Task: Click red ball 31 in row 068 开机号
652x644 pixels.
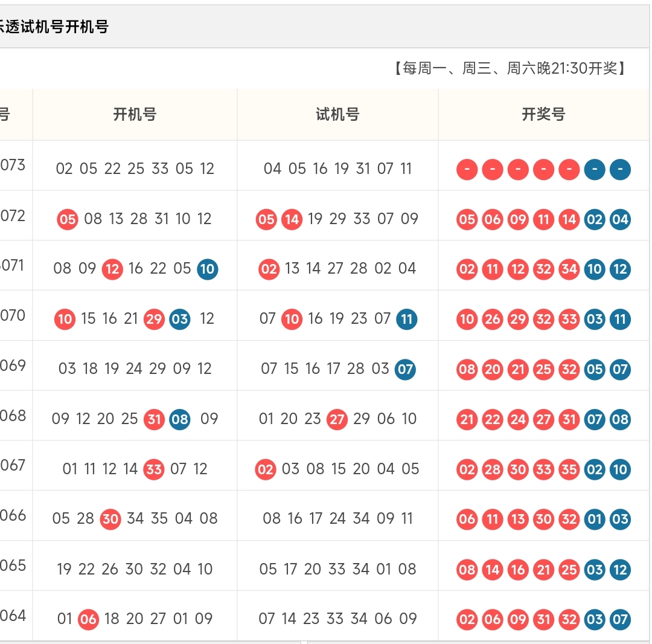Action: pyautogui.click(x=154, y=419)
